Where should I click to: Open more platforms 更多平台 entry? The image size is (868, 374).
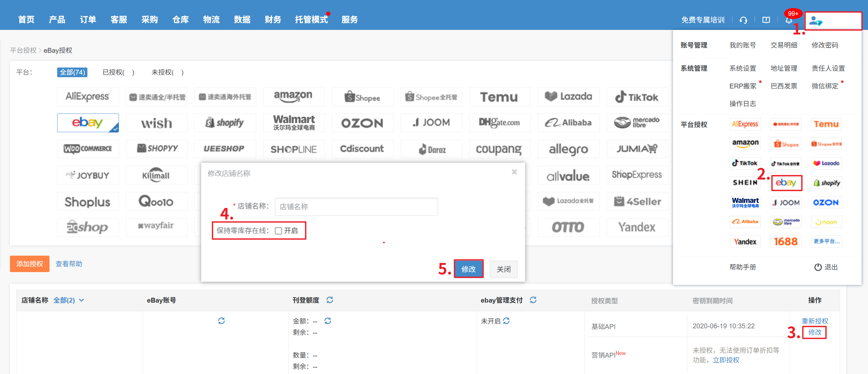point(826,242)
